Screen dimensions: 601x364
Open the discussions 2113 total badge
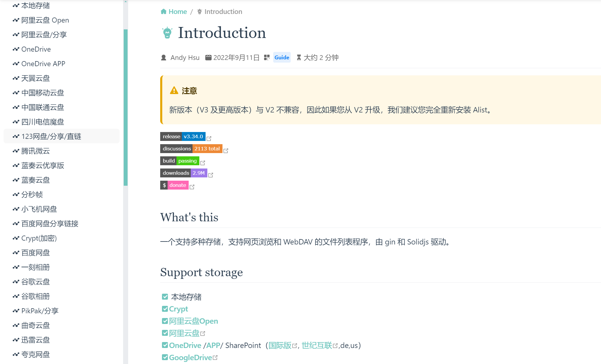coord(191,149)
